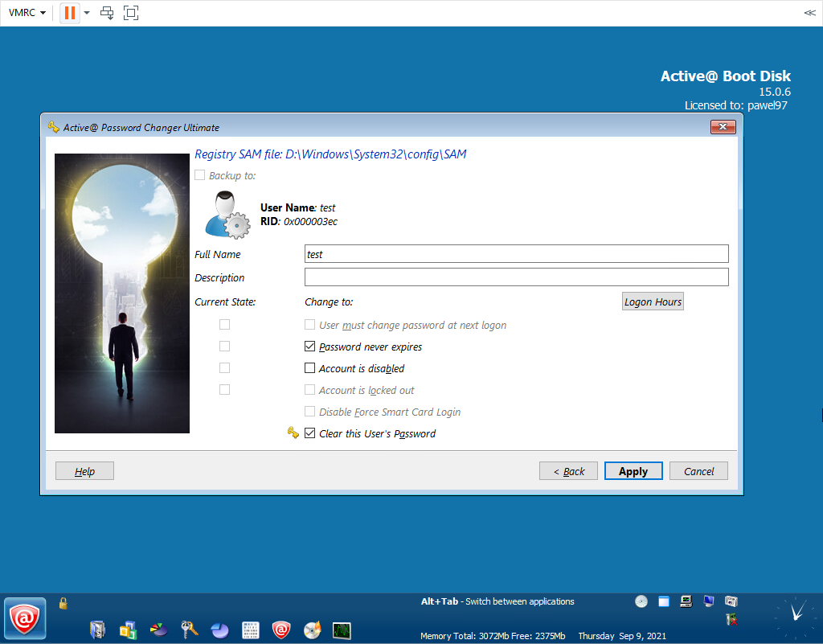Open the VMRC dropdown menu
Image resolution: width=823 pixels, height=644 pixels.
pos(27,13)
